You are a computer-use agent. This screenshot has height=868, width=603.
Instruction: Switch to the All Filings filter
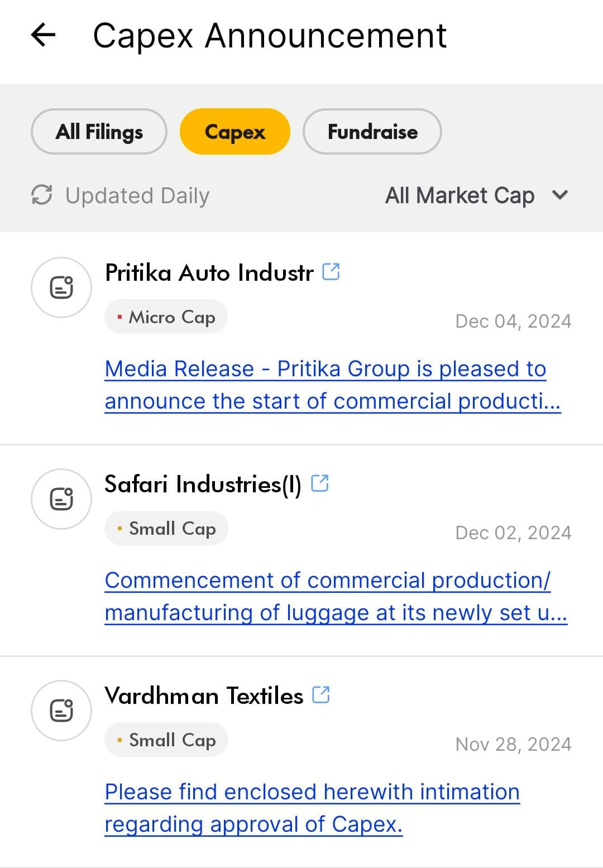click(99, 132)
